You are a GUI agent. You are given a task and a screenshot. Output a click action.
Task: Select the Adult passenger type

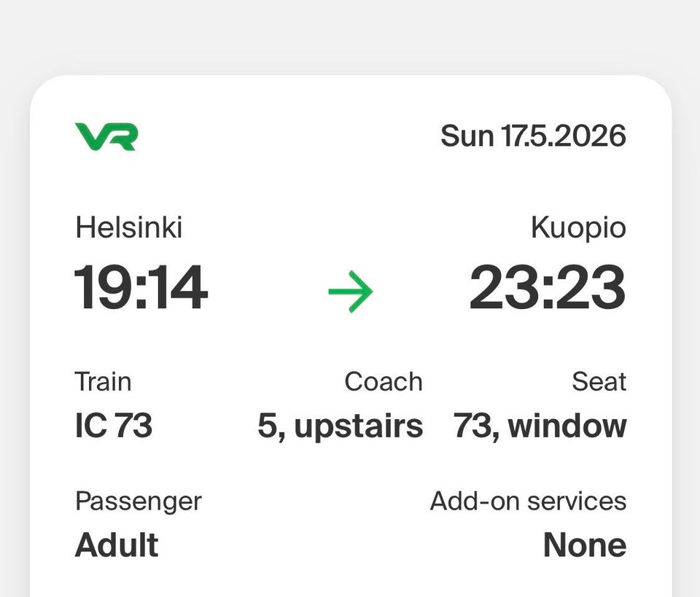coord(117,545)
